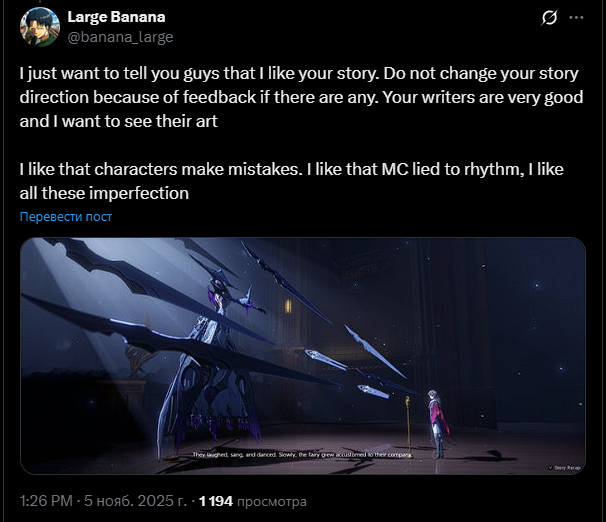Open Large Banana's profile avatar
606x522 pixels.
(x=40, y=27)
